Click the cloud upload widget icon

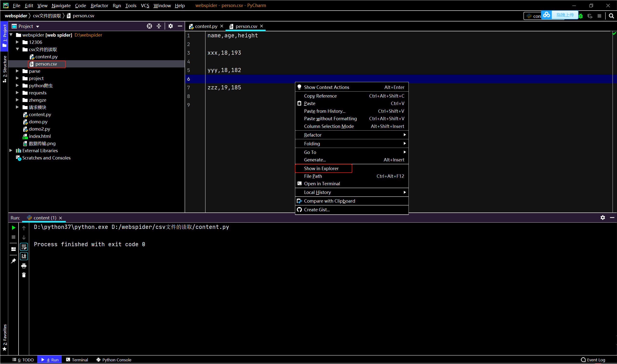[547, 15]
